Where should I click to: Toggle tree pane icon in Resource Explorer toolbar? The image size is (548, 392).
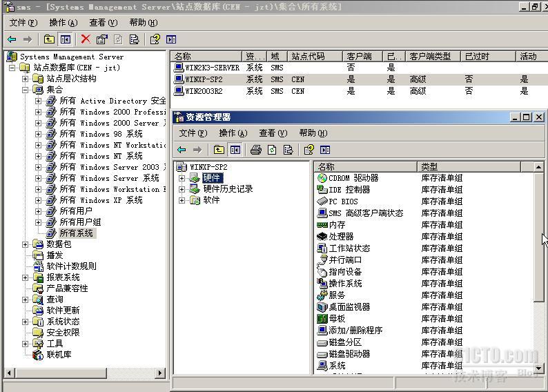[x=235, y=150]
